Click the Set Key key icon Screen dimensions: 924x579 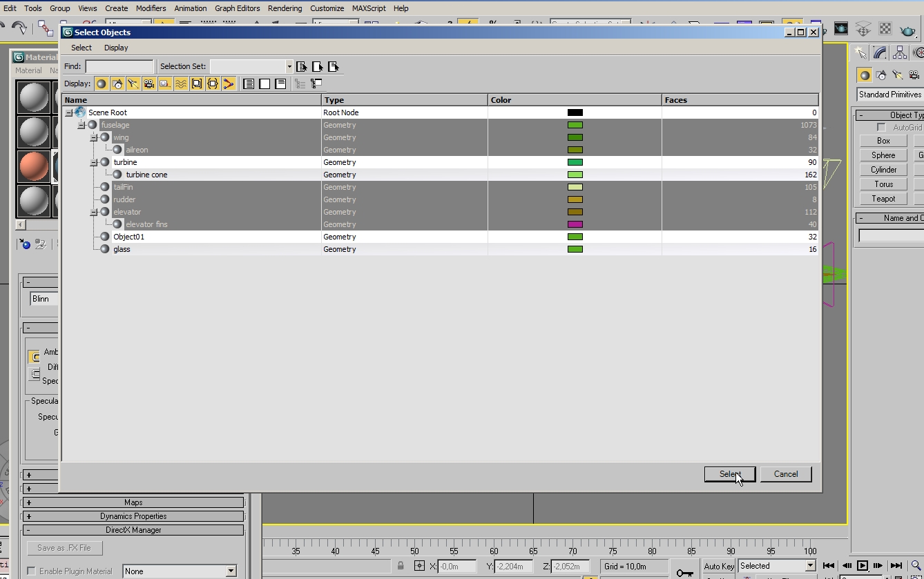[684, 573]
